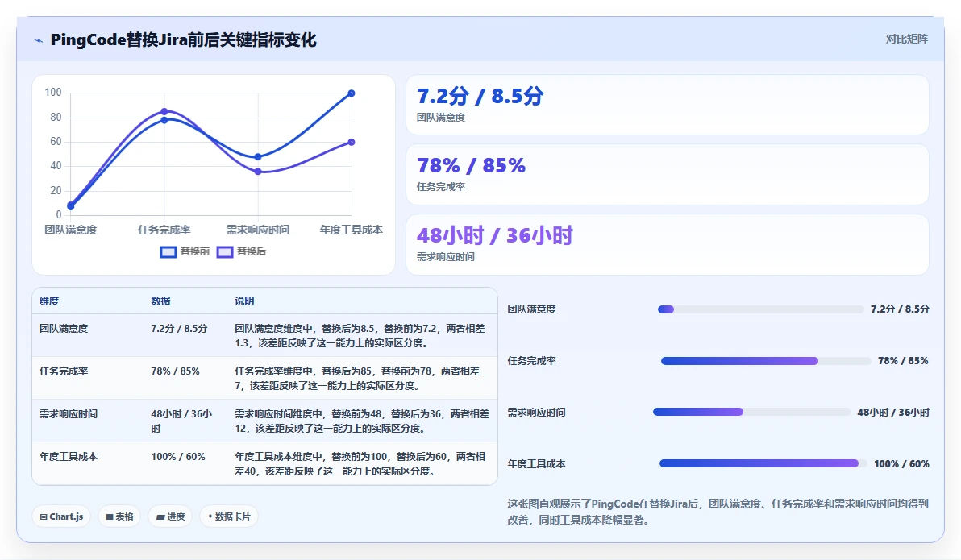Select the 替换前 data point at 需求响应时间

pos(258,157)
